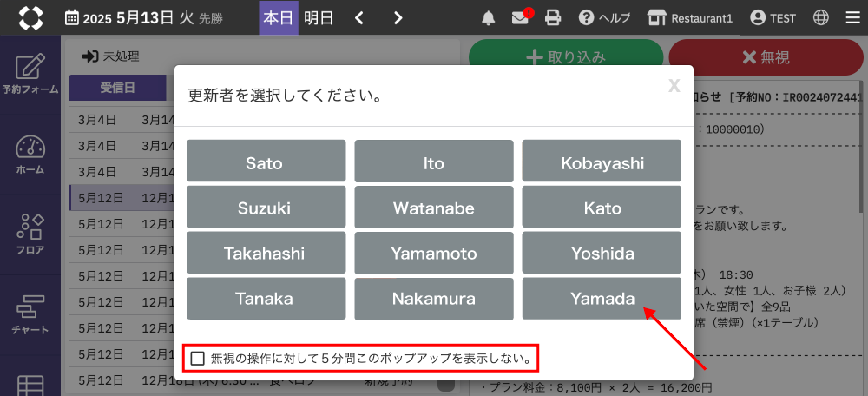
Task: Open the mail inbox icon
Action: [520, 18]
